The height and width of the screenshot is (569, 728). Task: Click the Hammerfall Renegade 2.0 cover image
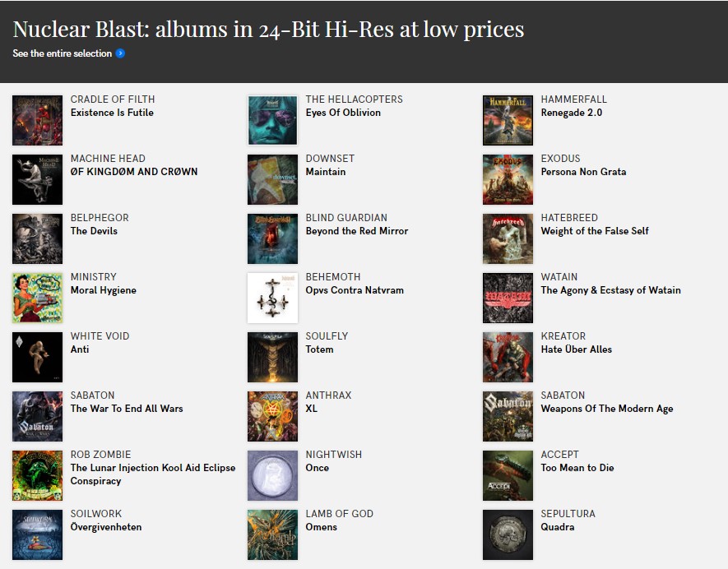[x=508, y=120]
